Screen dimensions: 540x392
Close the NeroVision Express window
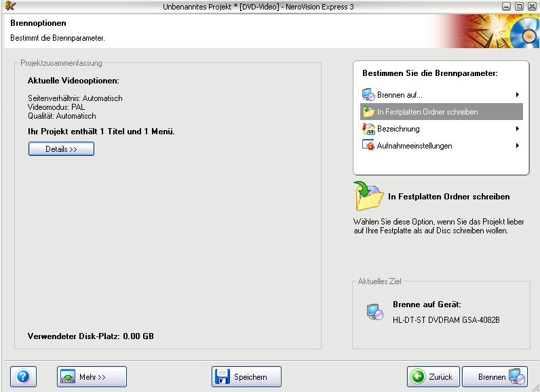[x=532, y=7]
